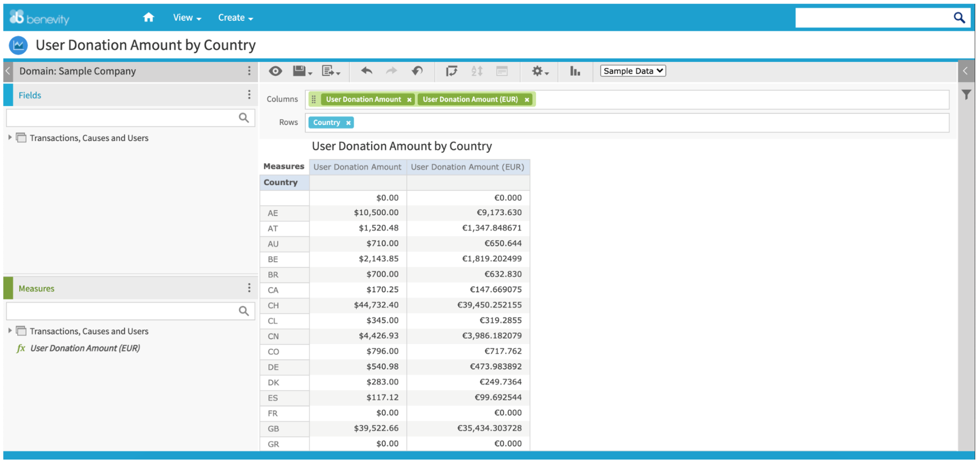Click the chart type icon
This screenshot has width=980, height=463.
tap(575, 71)
